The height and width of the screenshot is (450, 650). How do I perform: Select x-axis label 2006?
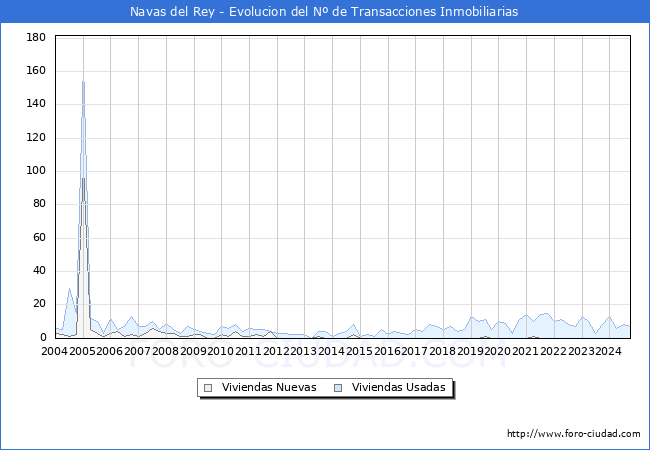point(110,351)
